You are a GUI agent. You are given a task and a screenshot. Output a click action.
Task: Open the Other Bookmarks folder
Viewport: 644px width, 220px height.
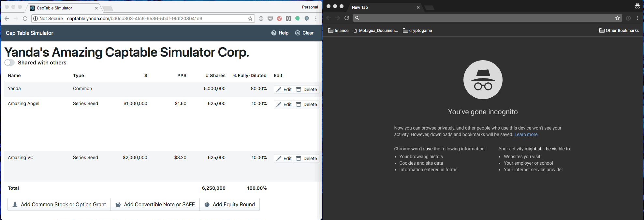(x=619, y=31)
